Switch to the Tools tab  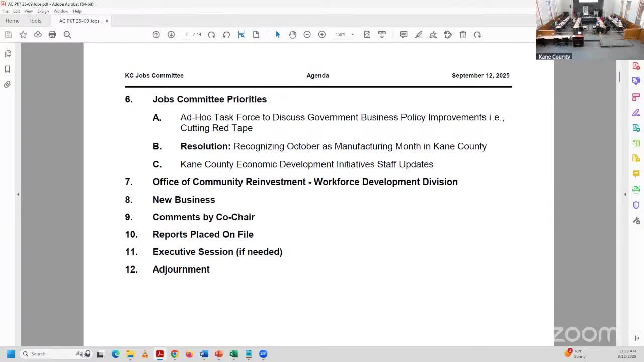coord(35,21)
